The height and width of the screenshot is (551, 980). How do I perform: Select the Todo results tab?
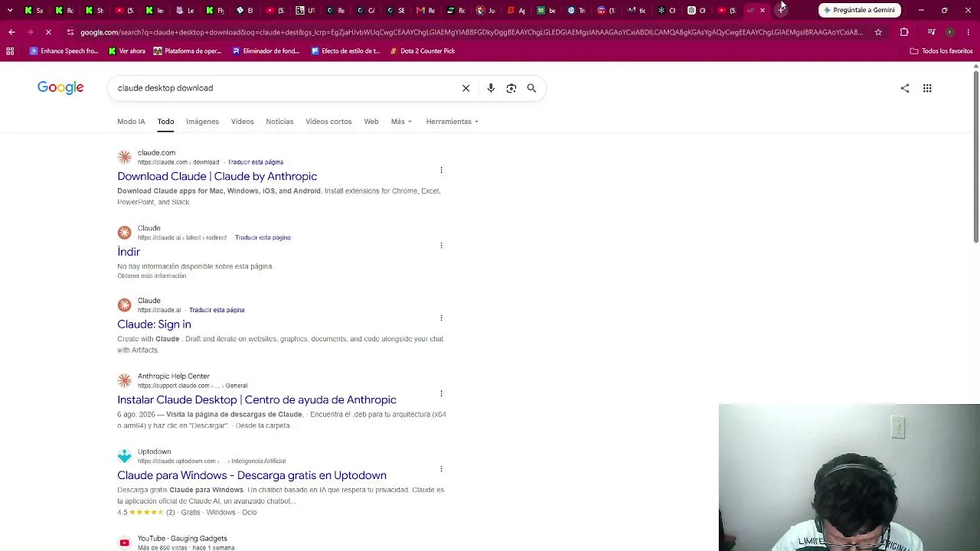tap(165, 122)
